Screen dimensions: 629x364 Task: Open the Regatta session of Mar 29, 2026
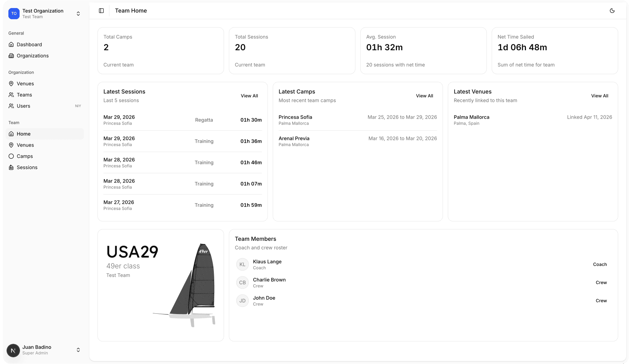(182, 120)
